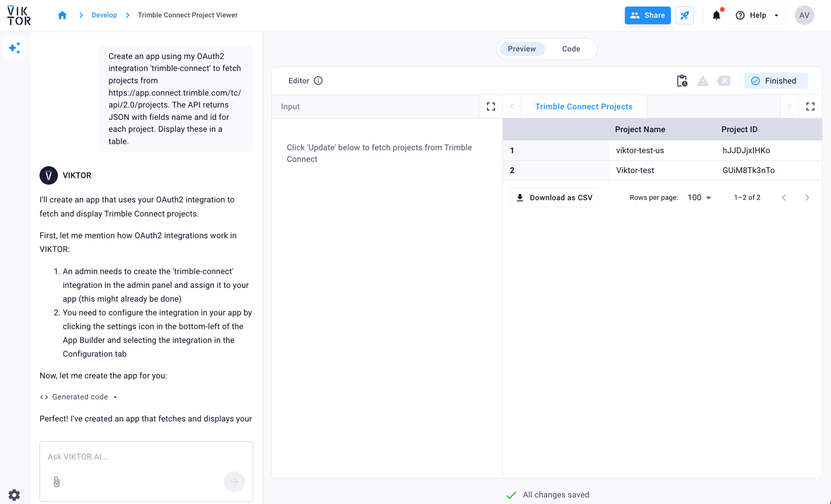Open notifications via the bell icon
This screenshot has width=831, height=504.
716,15
